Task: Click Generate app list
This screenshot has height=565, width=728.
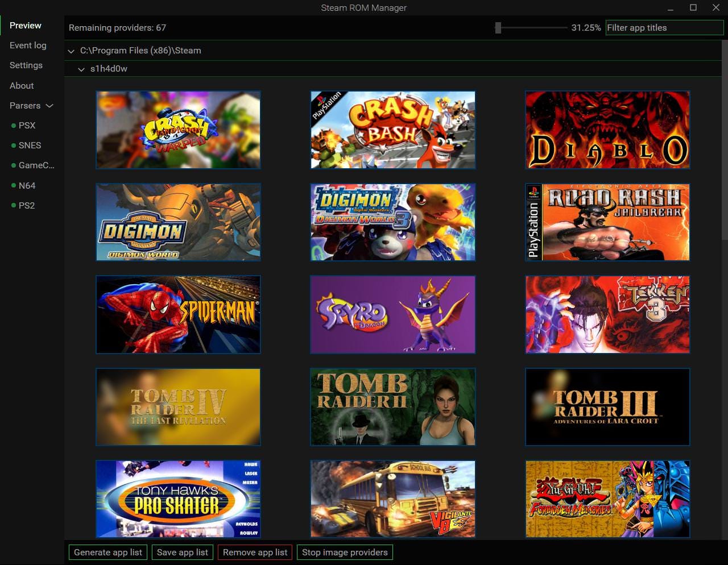Action: 107,552
